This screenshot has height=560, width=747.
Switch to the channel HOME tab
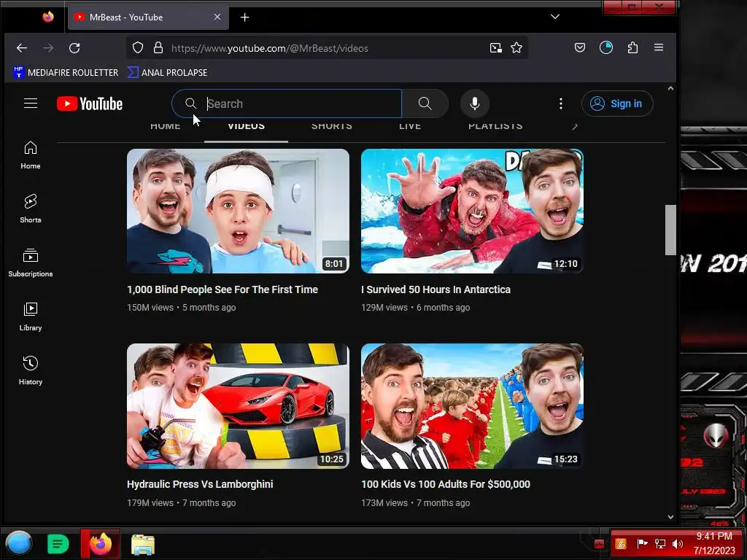166,127
